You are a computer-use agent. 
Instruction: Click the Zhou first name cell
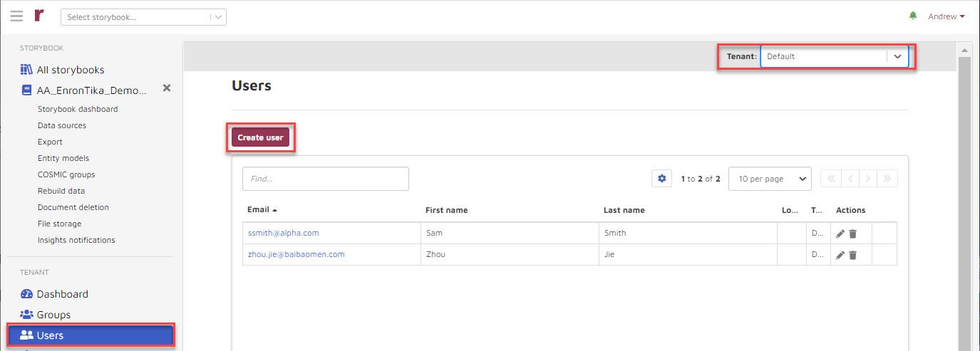[x=510, y=254]
